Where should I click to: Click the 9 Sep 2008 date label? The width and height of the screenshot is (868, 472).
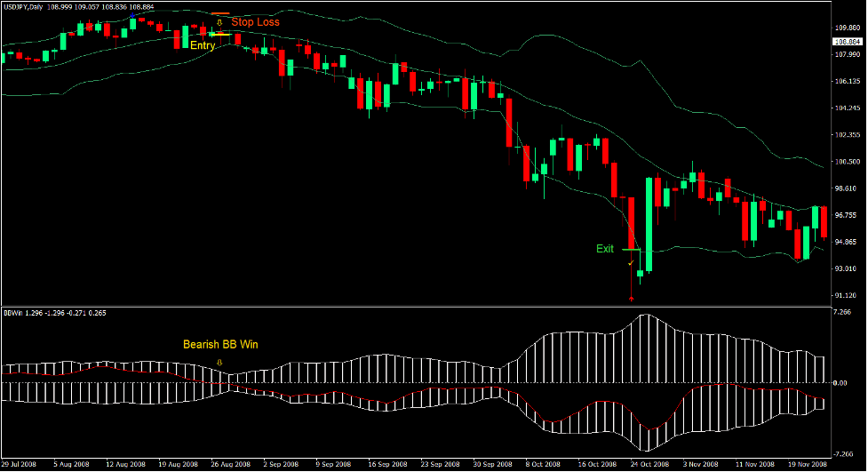[334, 464]
